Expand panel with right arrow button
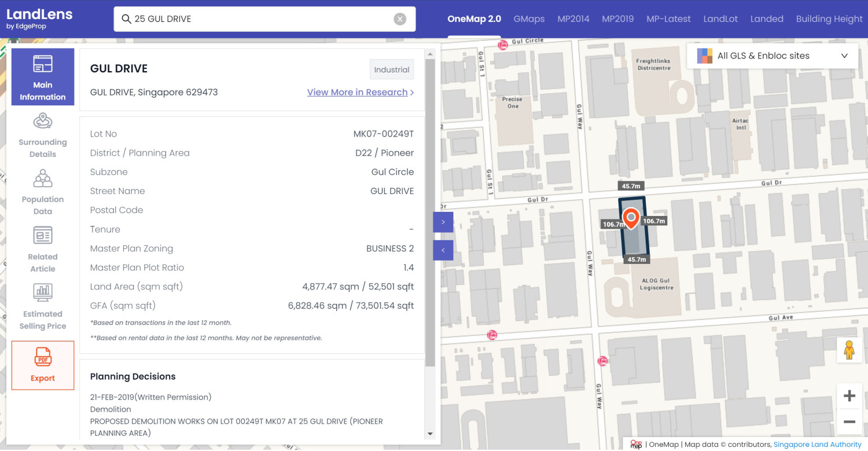 443,222
